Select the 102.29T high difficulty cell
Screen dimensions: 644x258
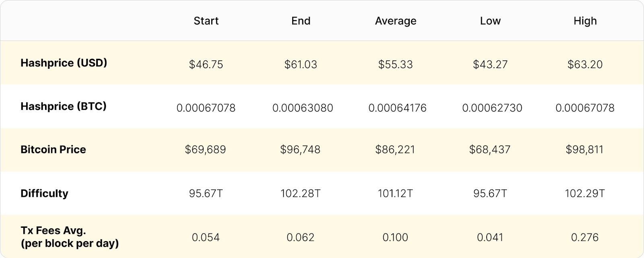coord(584,193)
